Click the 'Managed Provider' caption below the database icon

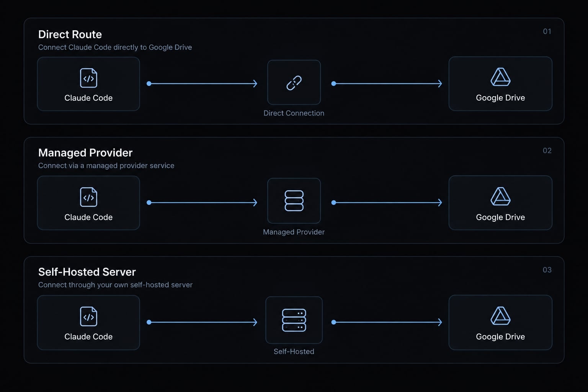tap(294, 232)
